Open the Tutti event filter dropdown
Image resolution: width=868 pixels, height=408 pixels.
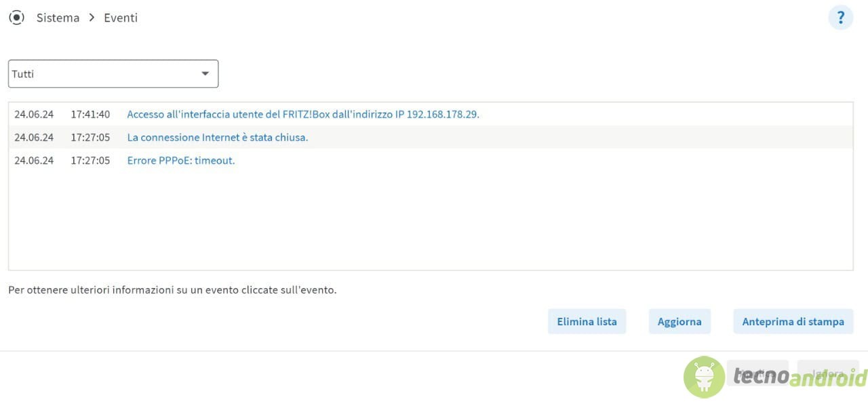(x=113, y=74)
